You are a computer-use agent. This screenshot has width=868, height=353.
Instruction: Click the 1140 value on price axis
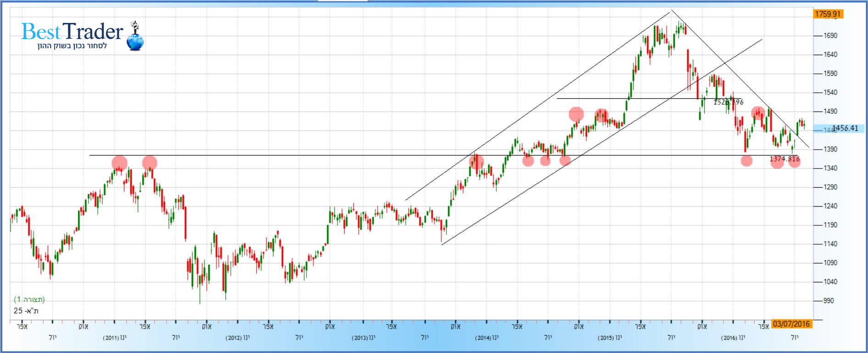coord(830,244)
